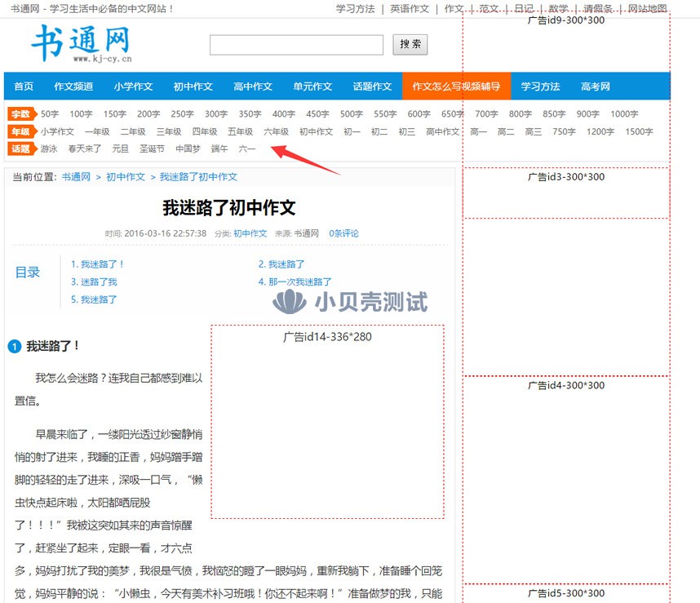The image size is (700, 603).
Task: Jump to contents entry 4 那一次我迷路了
Action: 295,282
